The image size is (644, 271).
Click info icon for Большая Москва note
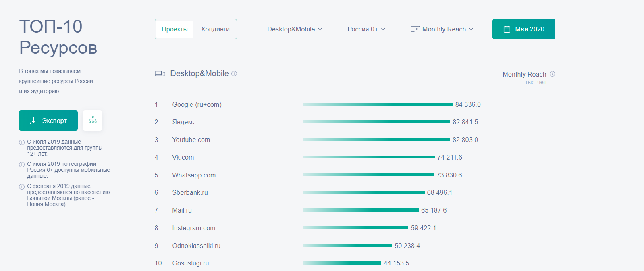click(22, 187)
